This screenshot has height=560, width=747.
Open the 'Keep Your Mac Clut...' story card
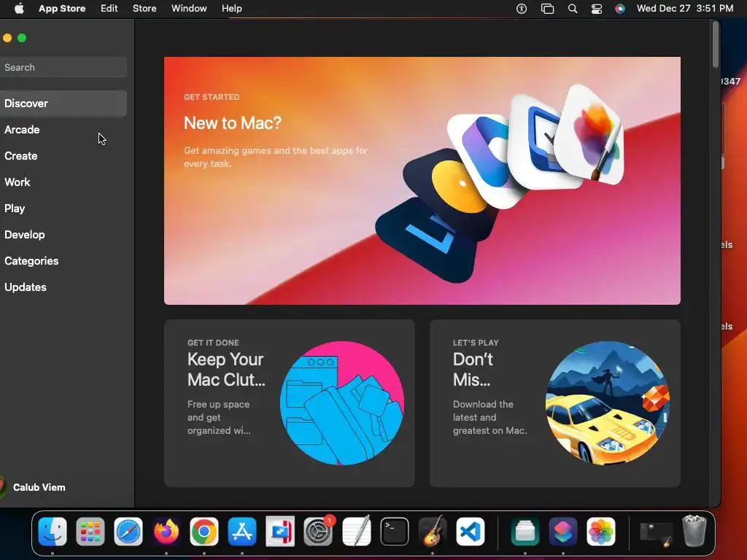coord(289,402)
